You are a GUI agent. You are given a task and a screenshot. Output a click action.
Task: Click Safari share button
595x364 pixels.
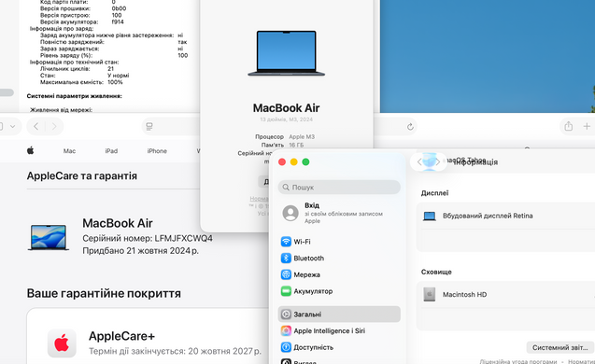pos(568,126)
